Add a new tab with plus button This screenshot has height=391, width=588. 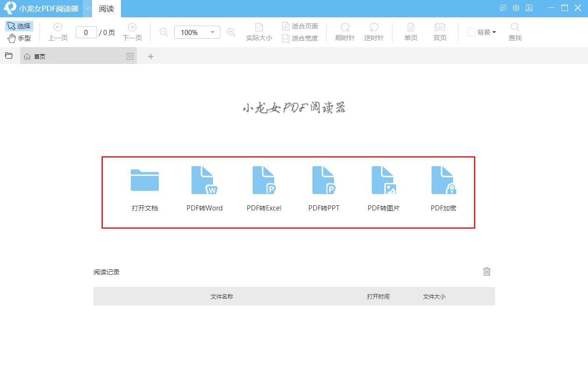pyautogui.click(x=150, y=56)
